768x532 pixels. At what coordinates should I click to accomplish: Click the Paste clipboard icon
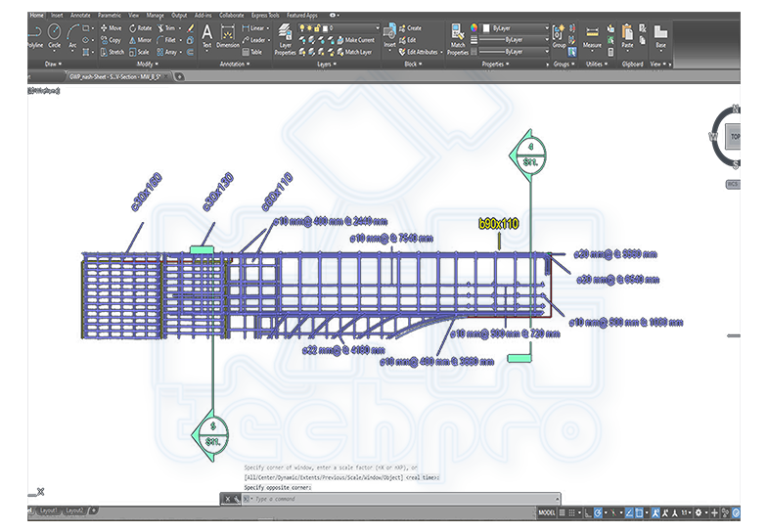[x=627, y=36]
